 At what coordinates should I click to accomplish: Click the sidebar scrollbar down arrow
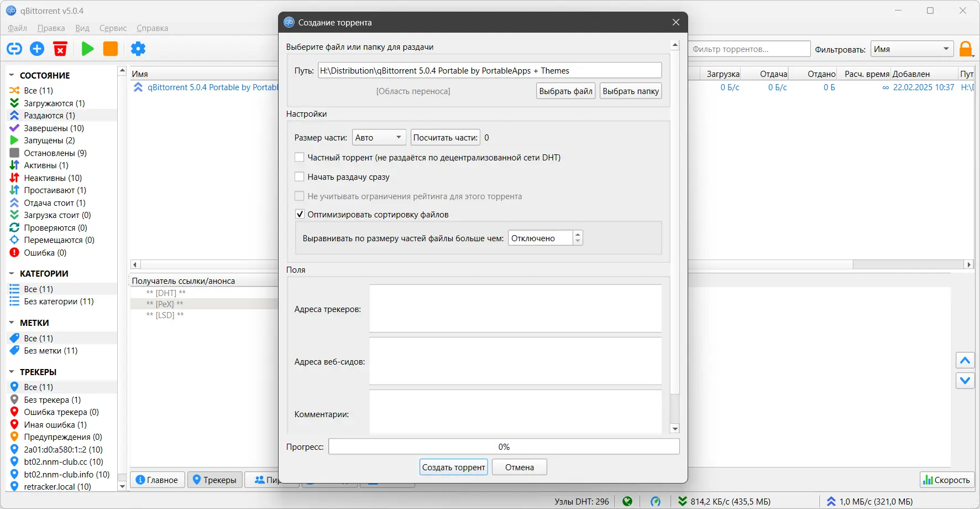[122, 486]
